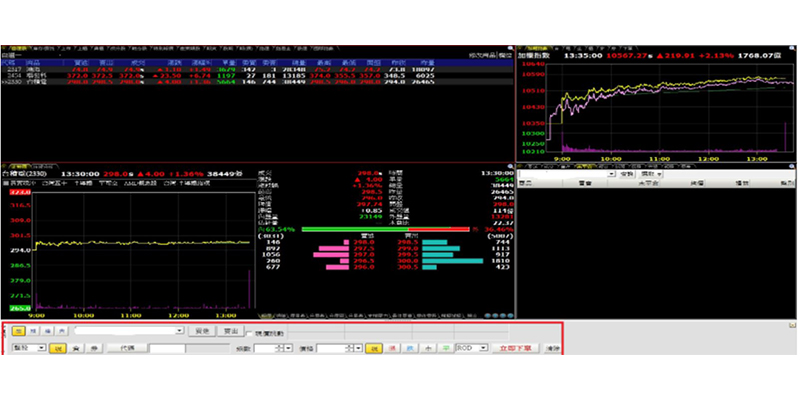
Task: Choose the 券 short-sell trade button
Action: tap(94, 348)
